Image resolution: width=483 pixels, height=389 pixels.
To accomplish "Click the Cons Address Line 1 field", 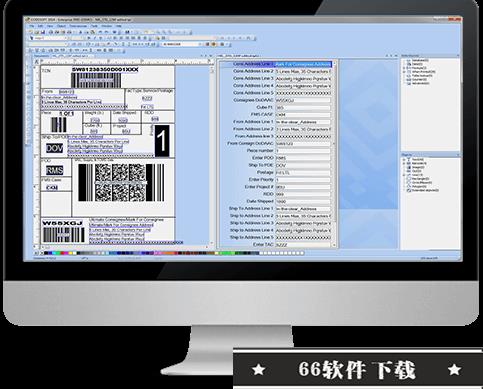I will click(303, 64).
